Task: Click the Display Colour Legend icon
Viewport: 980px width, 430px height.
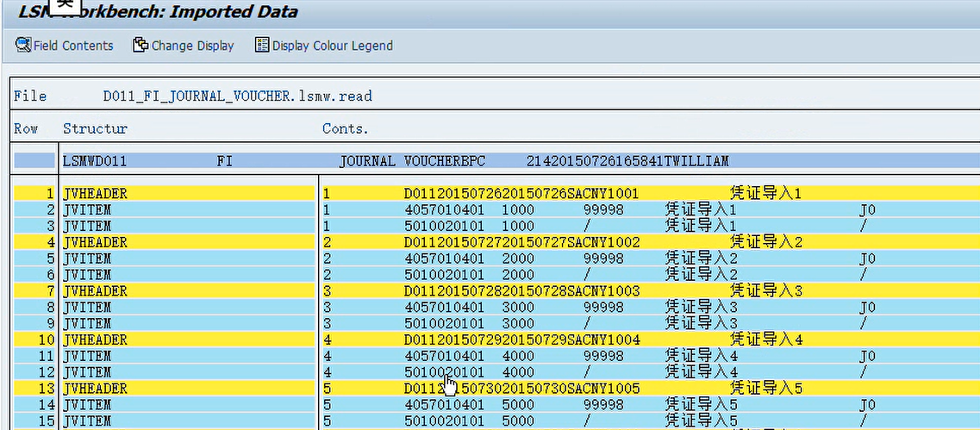Action: coord(262,45)
